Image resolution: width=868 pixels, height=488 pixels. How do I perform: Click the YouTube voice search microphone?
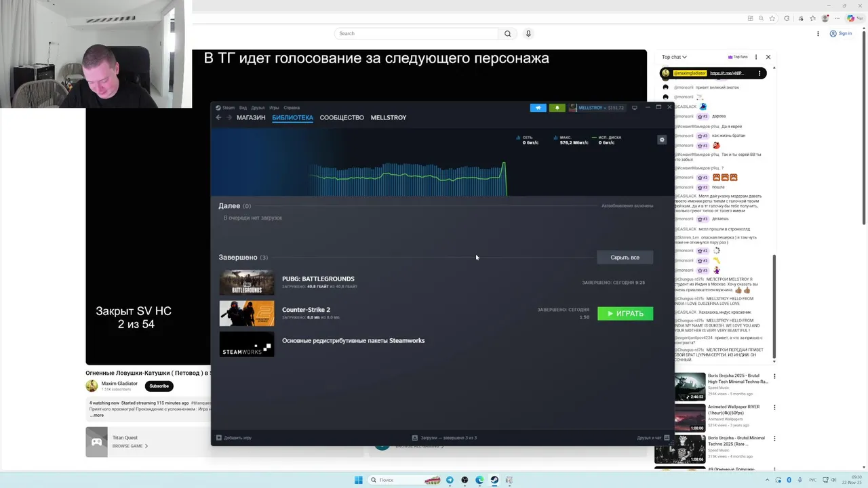(x=528, y=33)
